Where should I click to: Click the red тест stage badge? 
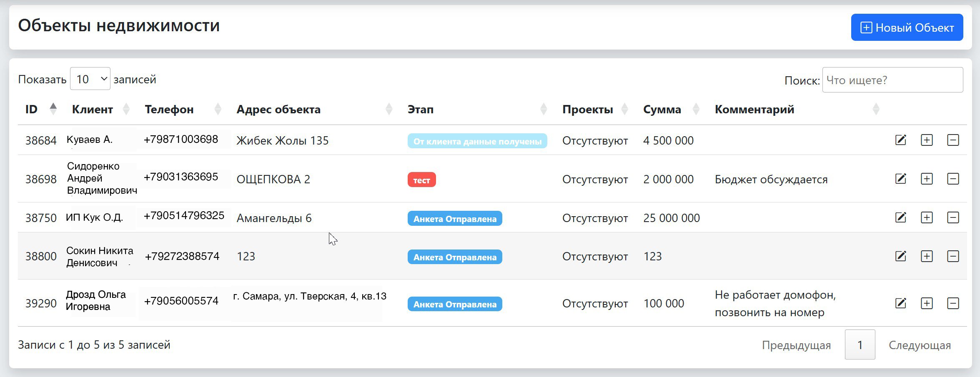(421, 180)
